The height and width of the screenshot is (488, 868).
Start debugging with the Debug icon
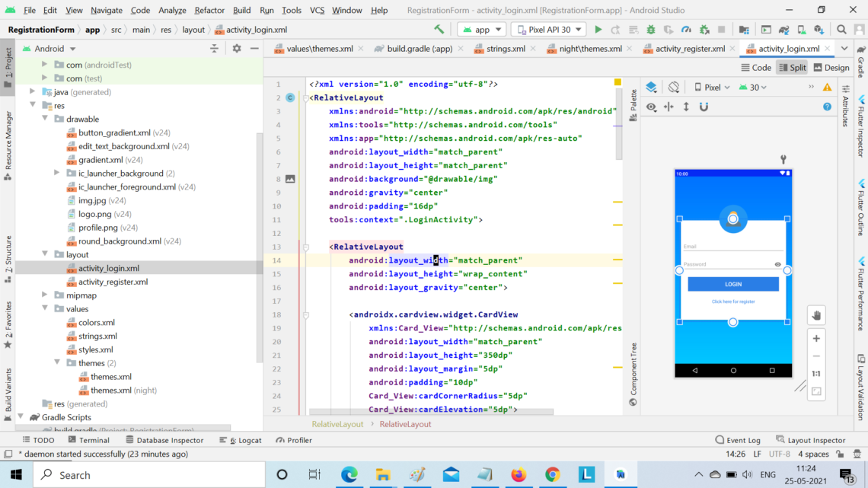[649, 27]
